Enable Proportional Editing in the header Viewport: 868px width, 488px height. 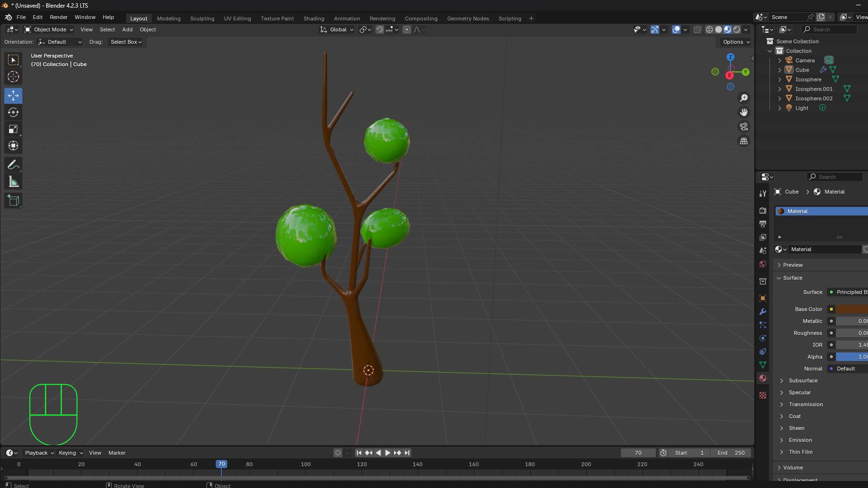(x=407, y=29)
